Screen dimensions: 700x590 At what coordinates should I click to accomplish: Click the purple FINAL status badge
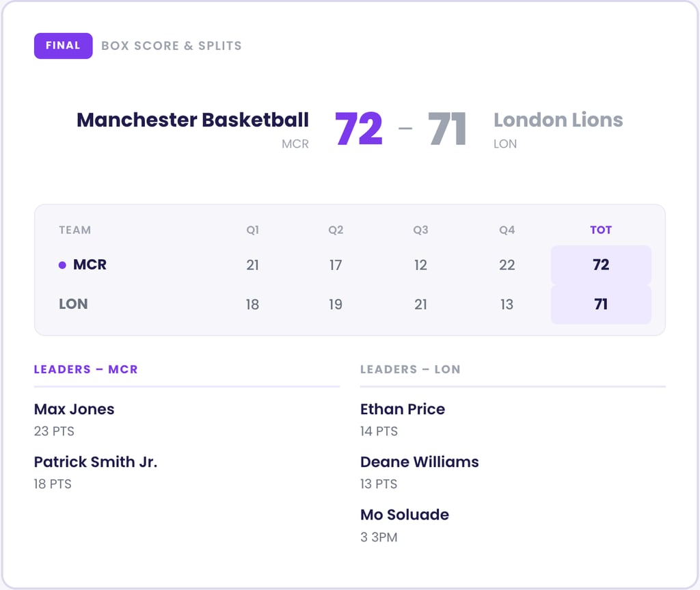pos(63,46)
